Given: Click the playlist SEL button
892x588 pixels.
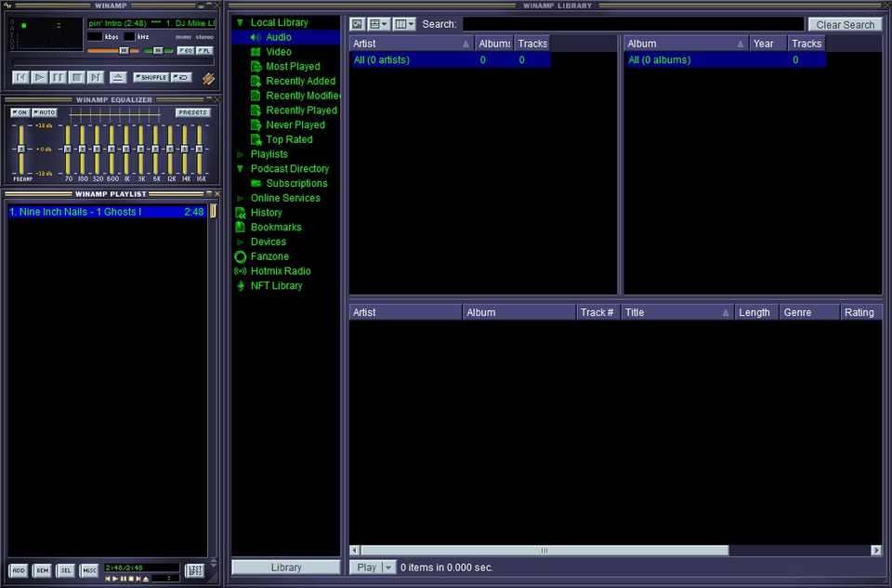Looking at the screenshot, I should click(x=66, y=570).
